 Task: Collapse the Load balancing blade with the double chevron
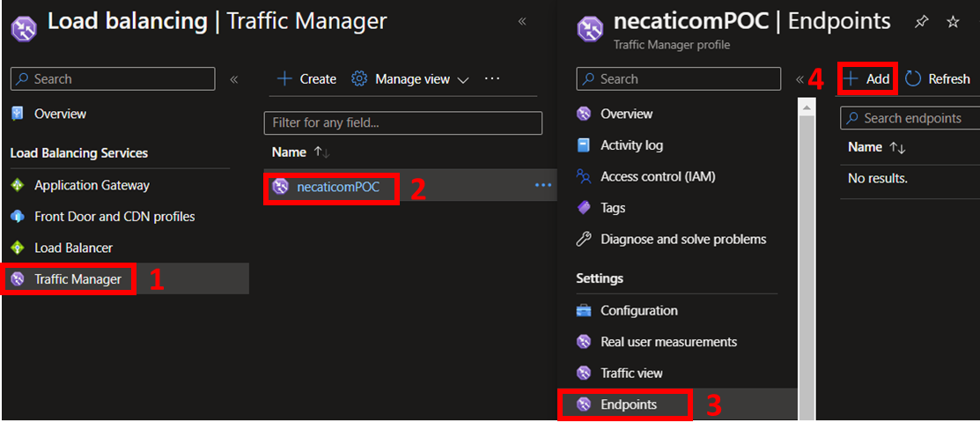point(522,22)
